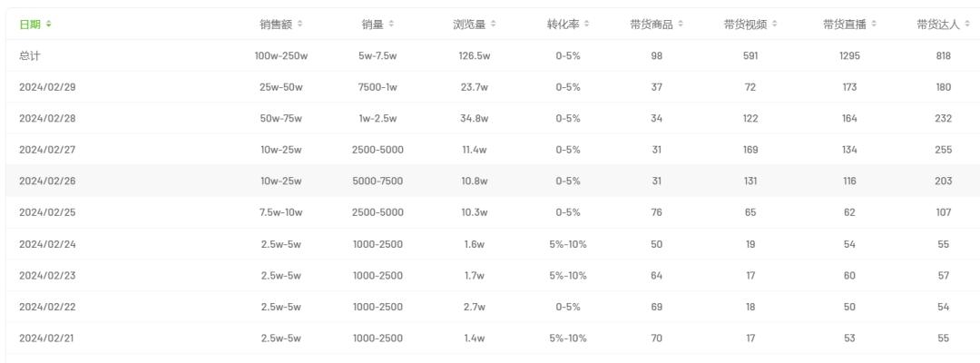Click sort icon beside 带货直播
The width and height of the screenshot is (980, 363).
tap(874, 25)
